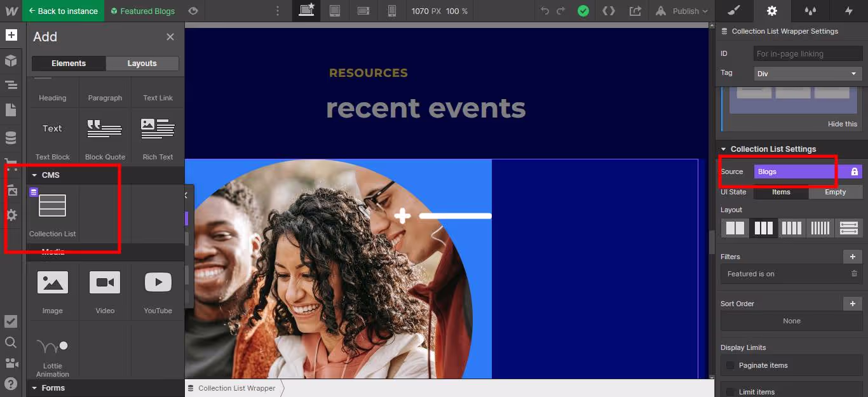Open the Webflow logo menu
The height and width of the screenshot is (397, 868).
[x=11, y=11]
